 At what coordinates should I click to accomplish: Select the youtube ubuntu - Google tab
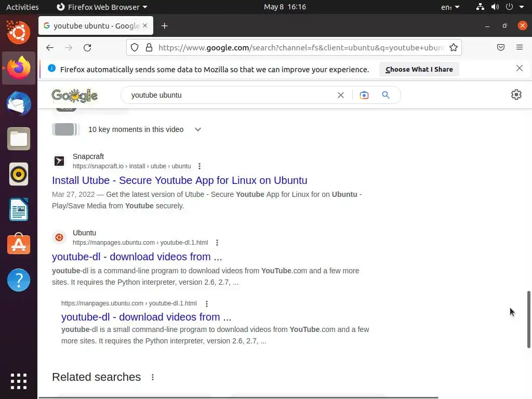point(96,26)
